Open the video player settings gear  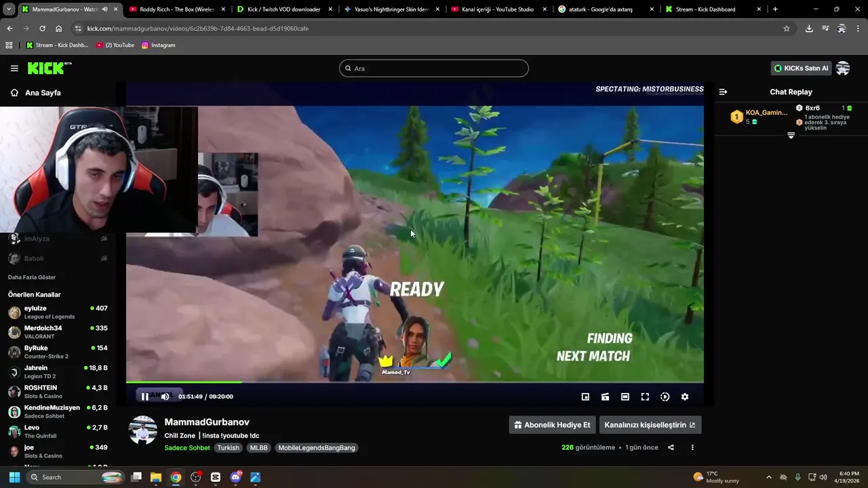pos(685,396)
